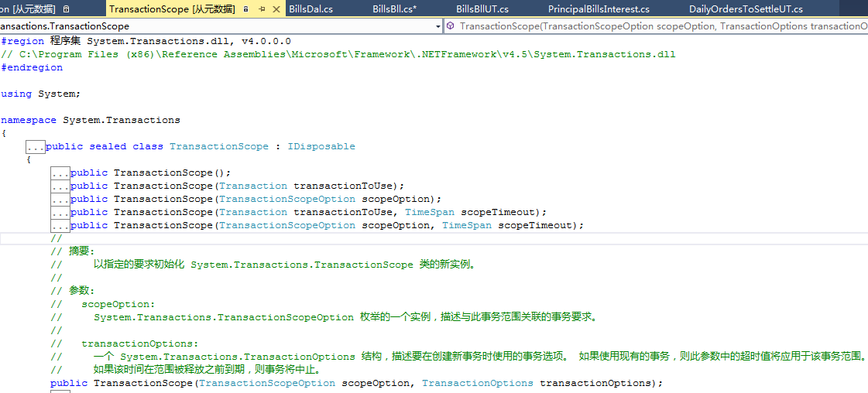
Task: Click the 'sealed' keyword in class declaration
Action: [x=108, y=146]
